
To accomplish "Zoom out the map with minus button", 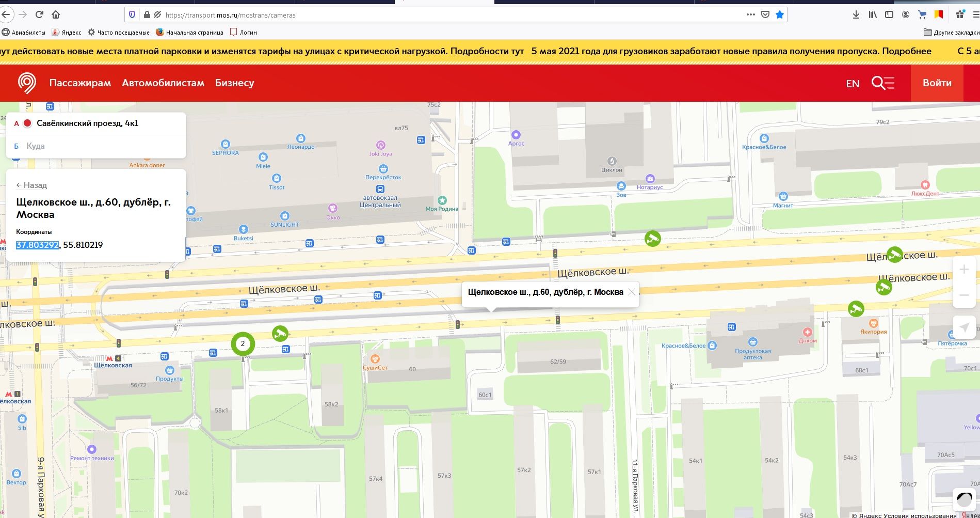I will pos(963,295).
